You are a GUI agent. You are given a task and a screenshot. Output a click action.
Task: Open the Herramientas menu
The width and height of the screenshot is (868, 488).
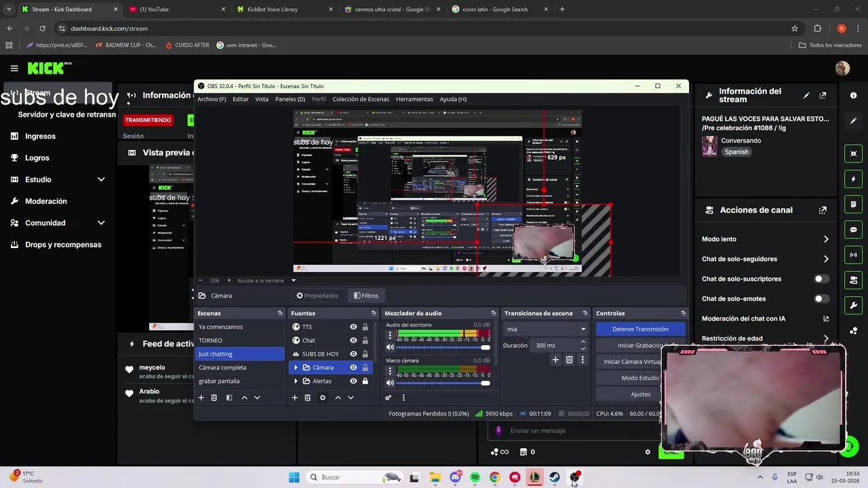coord(414,99)
